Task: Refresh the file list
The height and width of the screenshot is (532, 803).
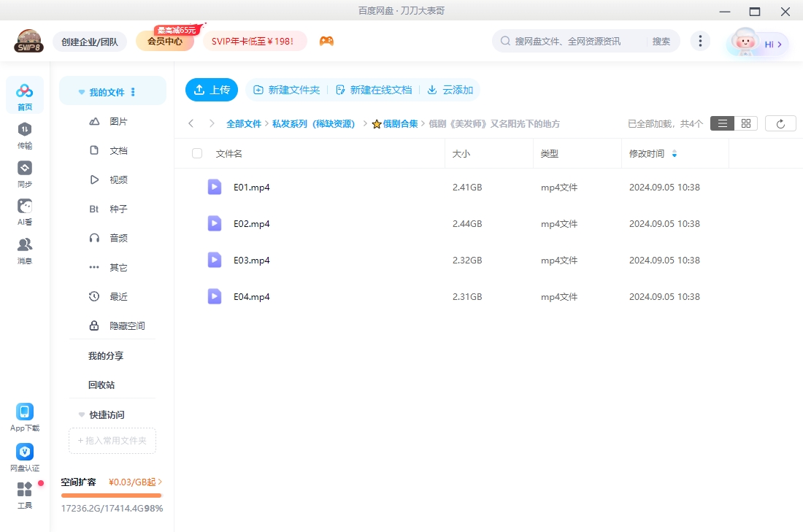Action: pyautogui.click(x=780, y=123)
